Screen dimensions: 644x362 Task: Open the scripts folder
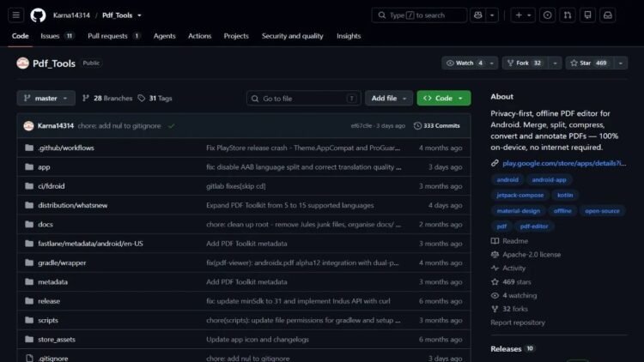tap(48, 320)
